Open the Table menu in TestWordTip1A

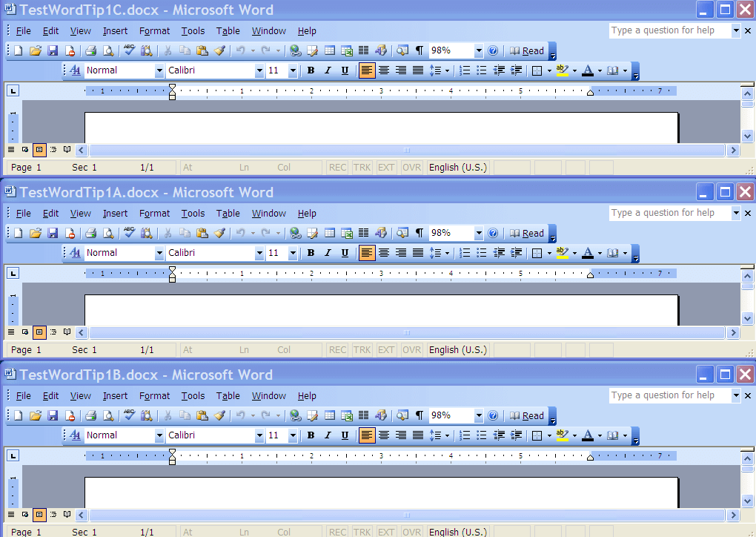click(x=228, y=213)
